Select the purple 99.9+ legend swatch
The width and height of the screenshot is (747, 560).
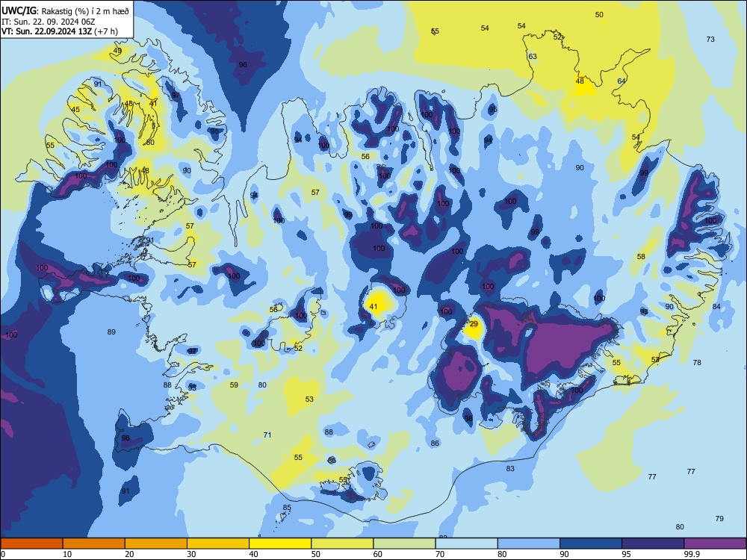point(715,544)
